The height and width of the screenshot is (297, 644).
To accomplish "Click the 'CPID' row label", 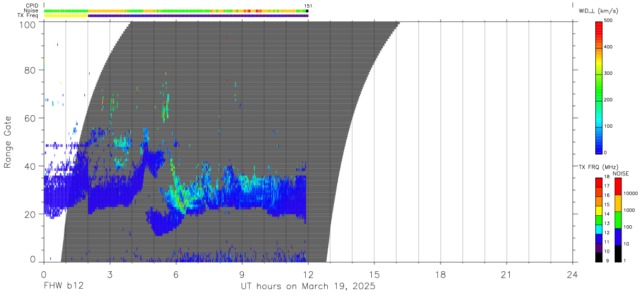I will [x=31, y=6].
